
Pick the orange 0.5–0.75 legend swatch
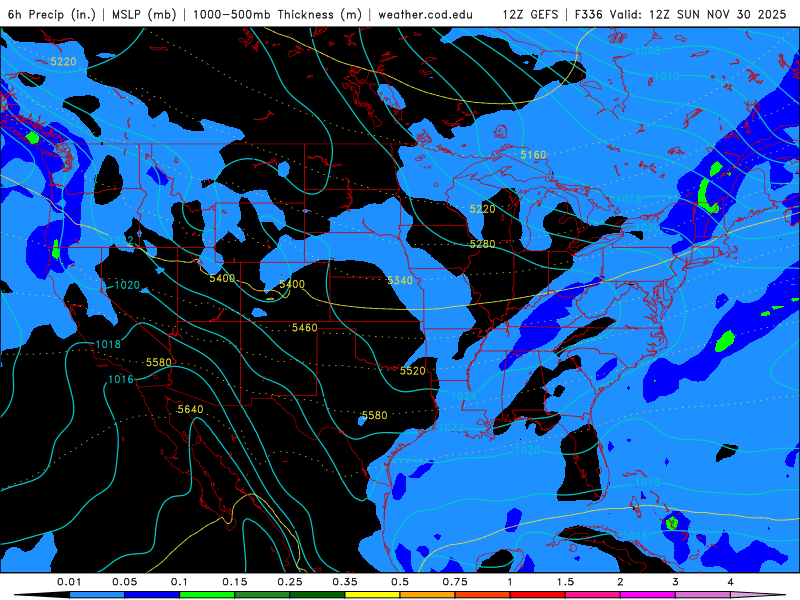tap(428, 595)
